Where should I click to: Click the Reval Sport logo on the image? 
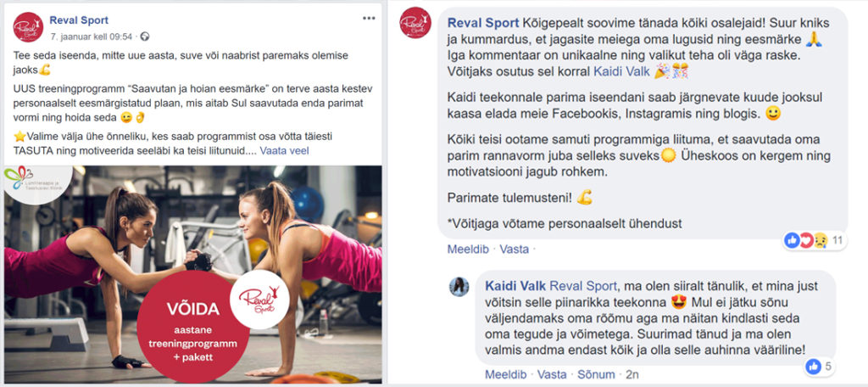point(259,300)
